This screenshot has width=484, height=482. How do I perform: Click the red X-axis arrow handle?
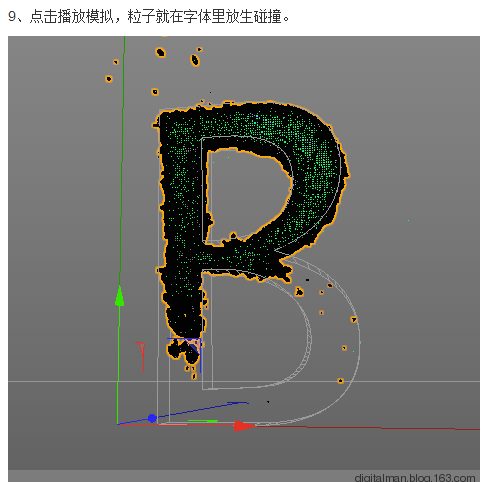[x=244, y=426]
